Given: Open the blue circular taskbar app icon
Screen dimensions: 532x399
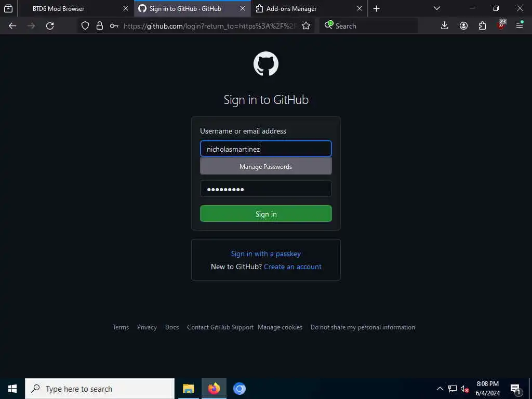Looking at the screenshot, I should click(239, 389).
